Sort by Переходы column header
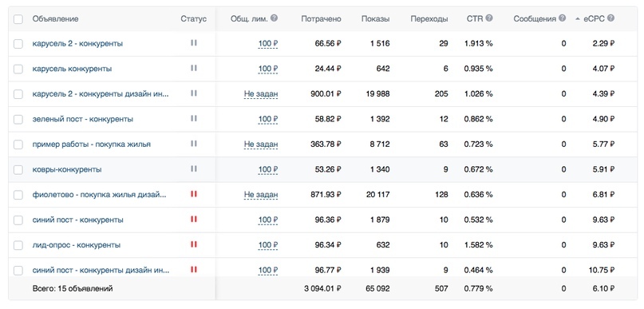 [x=429, y=19]
